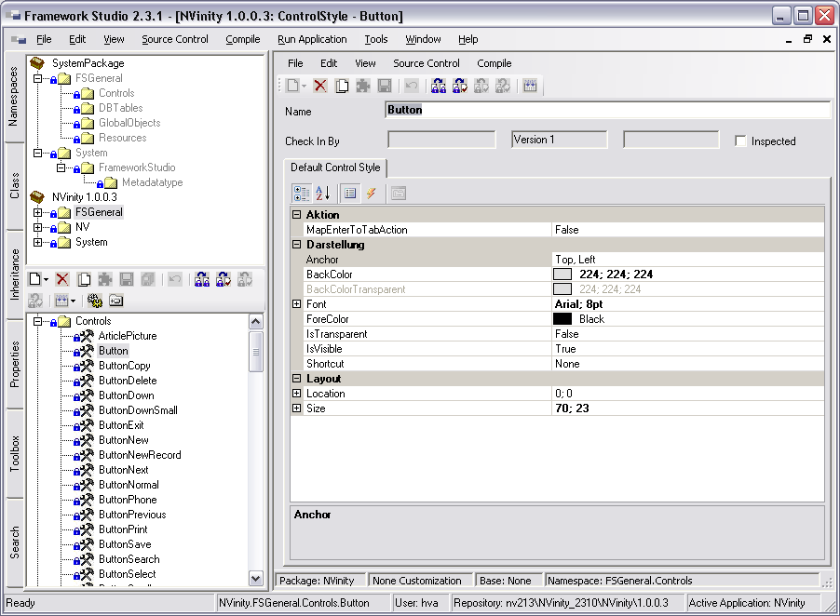Select the IsVisible property value True
Viewport: 840px width, 616px height.
coord(565,349)
